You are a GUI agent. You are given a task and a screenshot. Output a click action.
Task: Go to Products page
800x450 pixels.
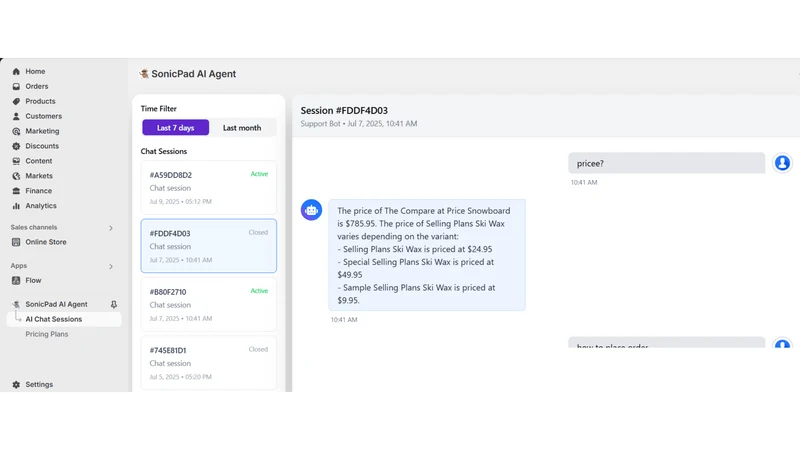coord(40,101)
